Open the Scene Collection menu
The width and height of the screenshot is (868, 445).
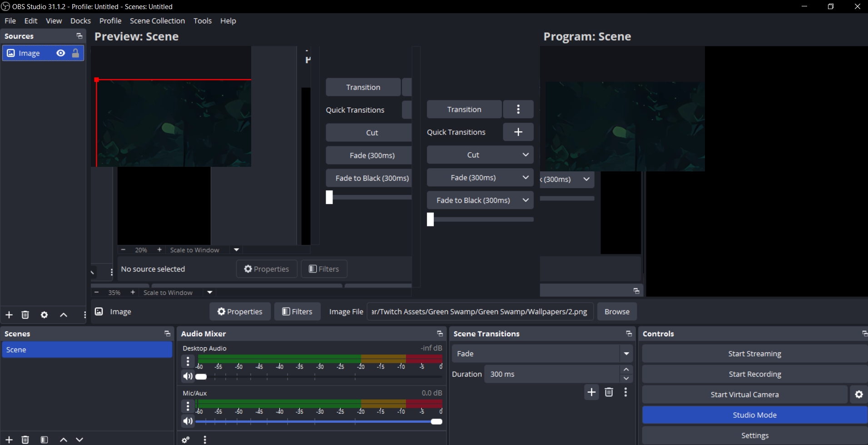tap(157, 21)
